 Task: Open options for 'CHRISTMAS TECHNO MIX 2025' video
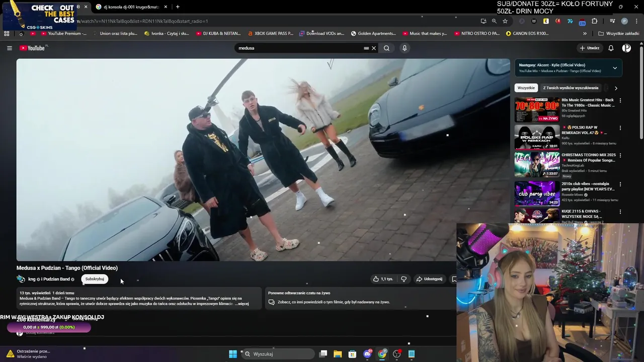[x=620, y=156]
